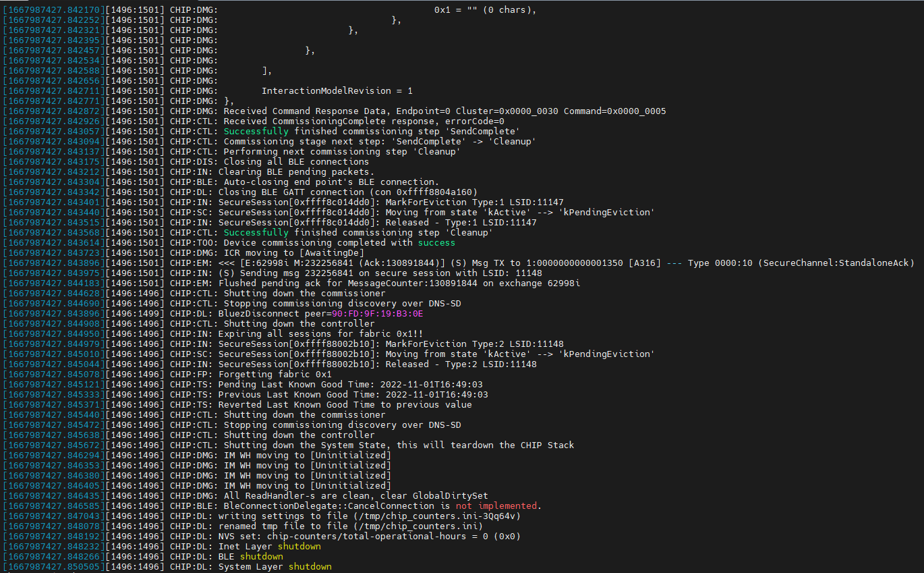Click the 'Inet Layer shutdown' line

(162, 547)
